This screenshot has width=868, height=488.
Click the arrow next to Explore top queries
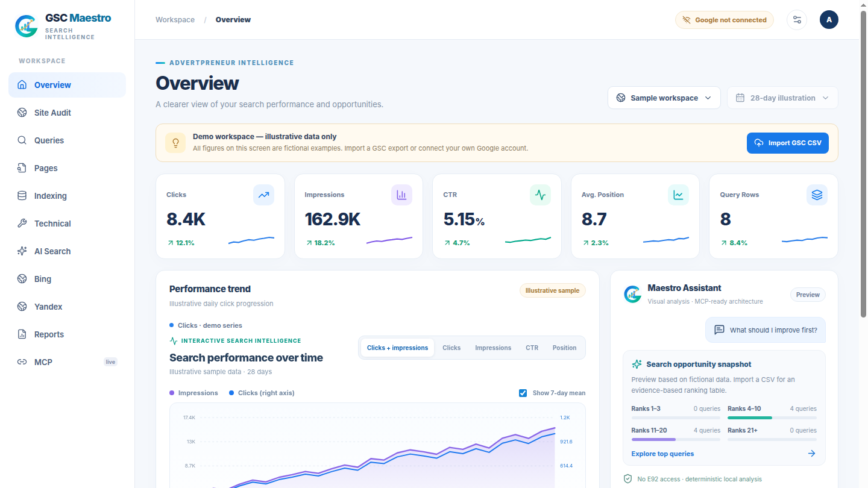[x=811, y=454]
